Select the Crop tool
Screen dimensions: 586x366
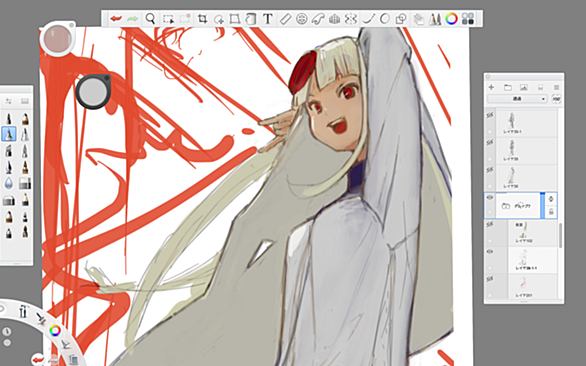coord(202,19)
